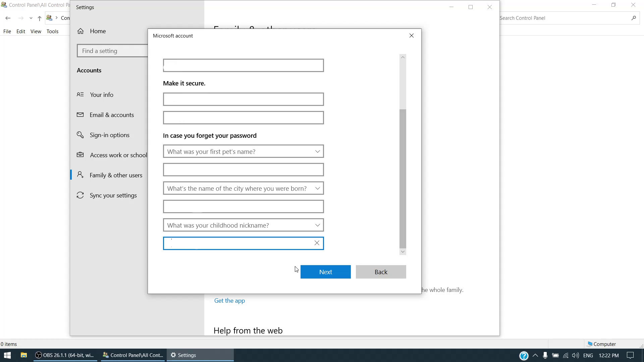Click the taskbar volume speaker icon

pos(576,355)
